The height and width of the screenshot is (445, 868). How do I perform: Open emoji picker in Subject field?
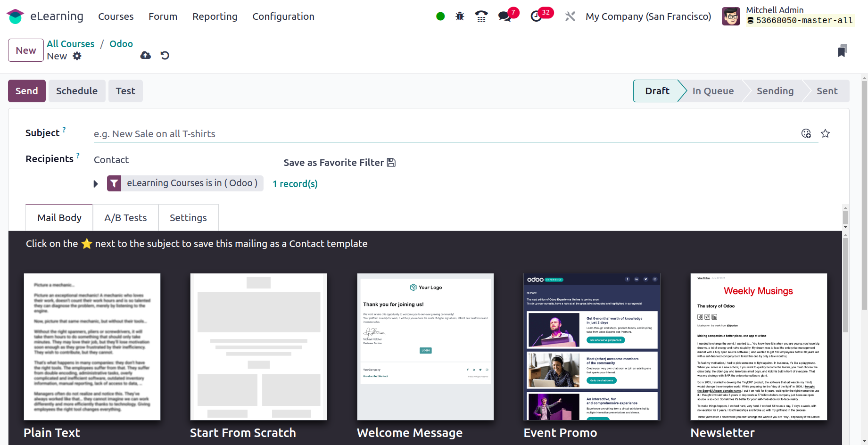click(x=806, y=133)
